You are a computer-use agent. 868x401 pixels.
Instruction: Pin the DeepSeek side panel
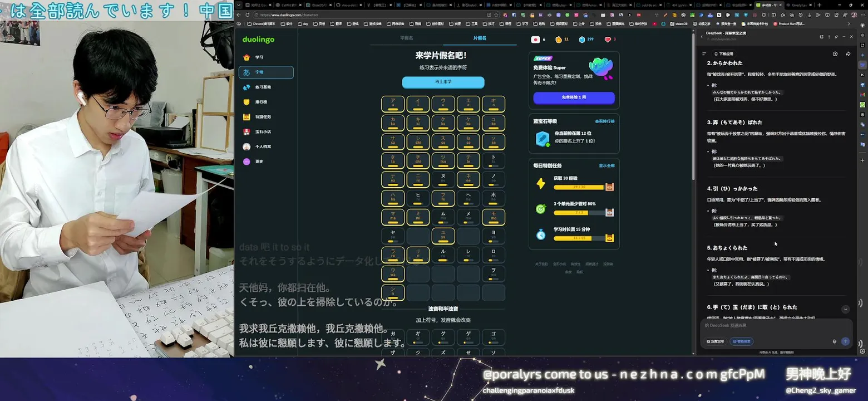click(836, 37)
